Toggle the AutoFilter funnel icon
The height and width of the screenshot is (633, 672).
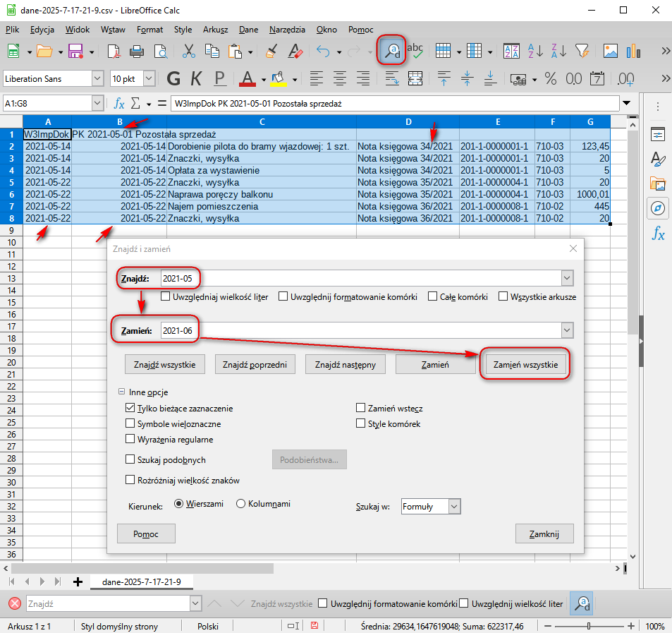coord(582,51)
